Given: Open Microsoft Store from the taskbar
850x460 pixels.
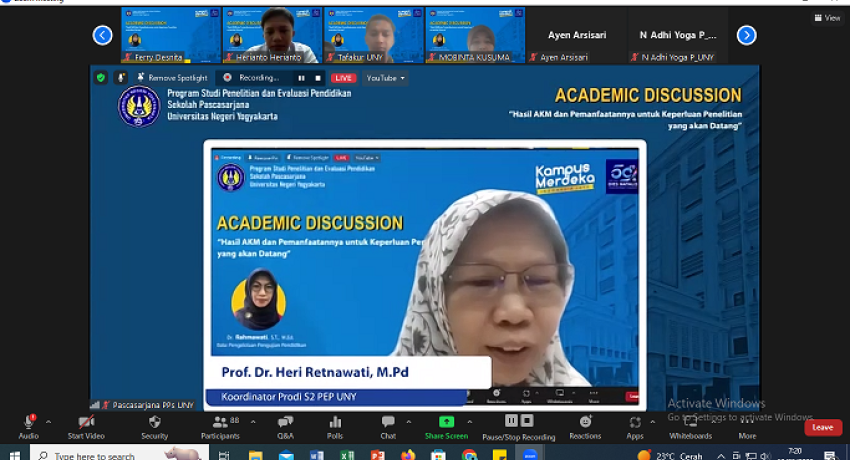Looking at the screenshot, I should (x=438, y=455).
